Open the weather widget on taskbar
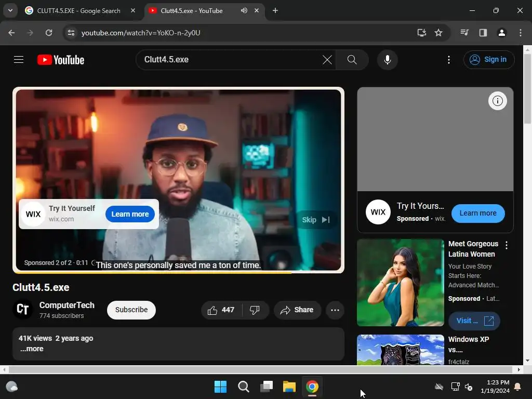Image resolution: width=532 pixels, height=399 pixels. tap(12, 387)
